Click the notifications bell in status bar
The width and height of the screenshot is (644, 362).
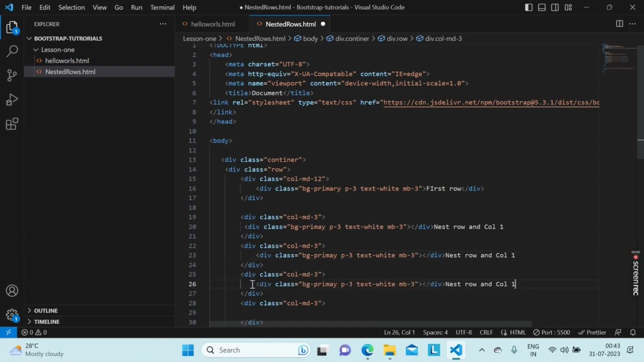633,332
